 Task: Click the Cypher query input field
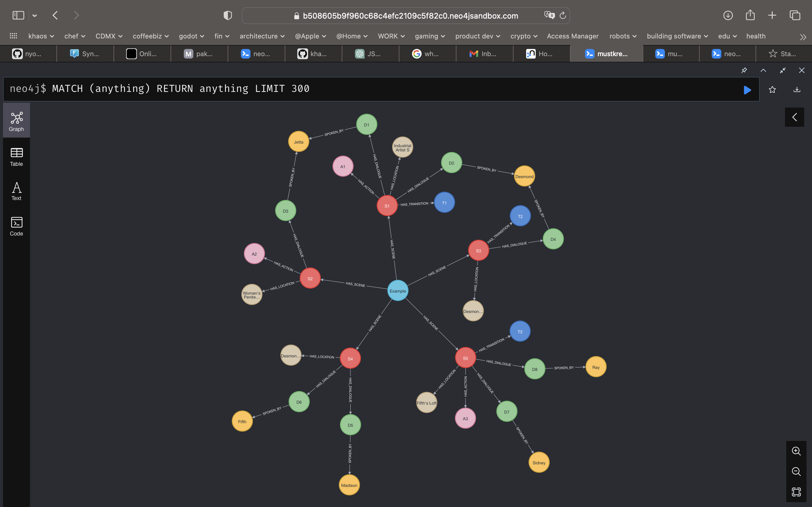click(369, 89)
